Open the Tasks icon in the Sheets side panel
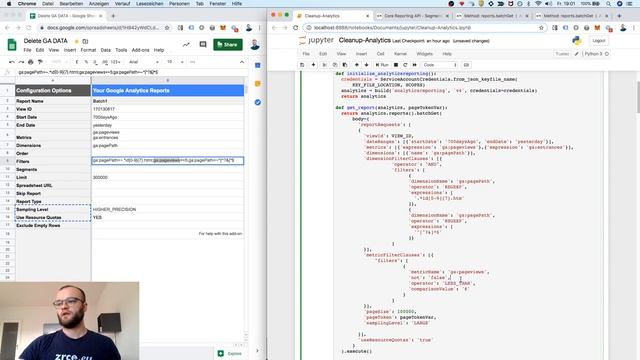This screenshot has height=360, width=640. (x=258, y=102)
